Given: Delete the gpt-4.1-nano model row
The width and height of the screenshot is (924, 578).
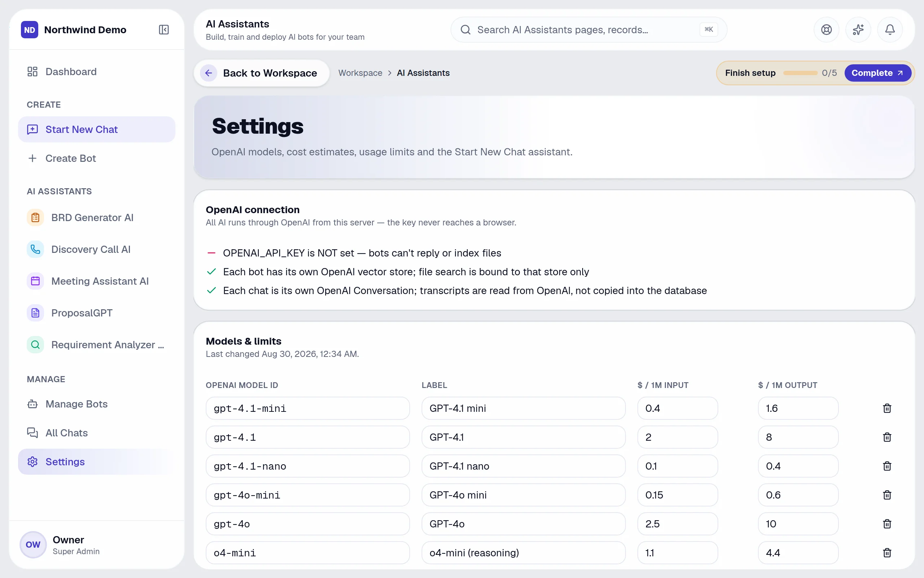Looking at the screenshot, I should [887, 466].
